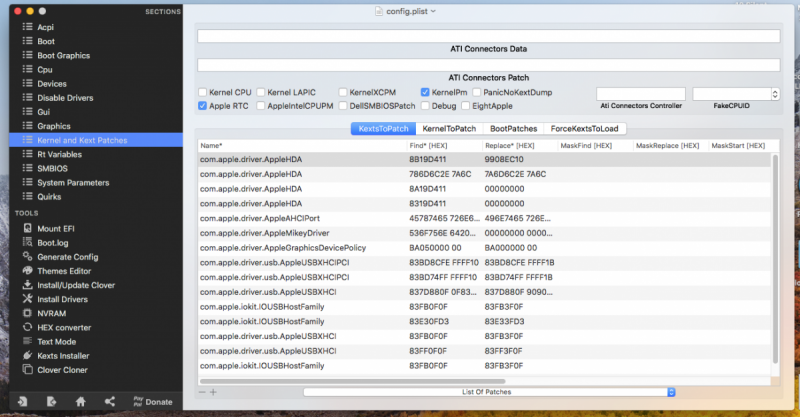Click the patches table vertical scrollbar
Image resolution: width=800 pixels, height=417 pixels.
click(776, 259)
